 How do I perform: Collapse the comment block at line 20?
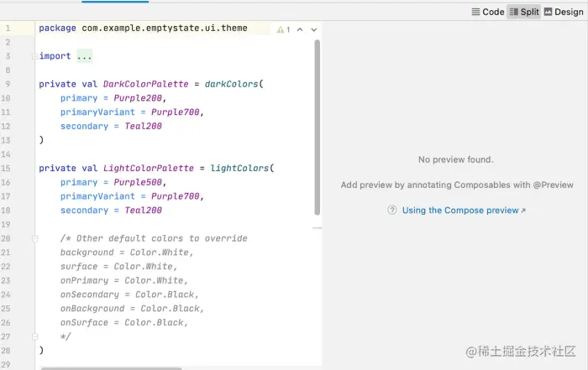35,238
